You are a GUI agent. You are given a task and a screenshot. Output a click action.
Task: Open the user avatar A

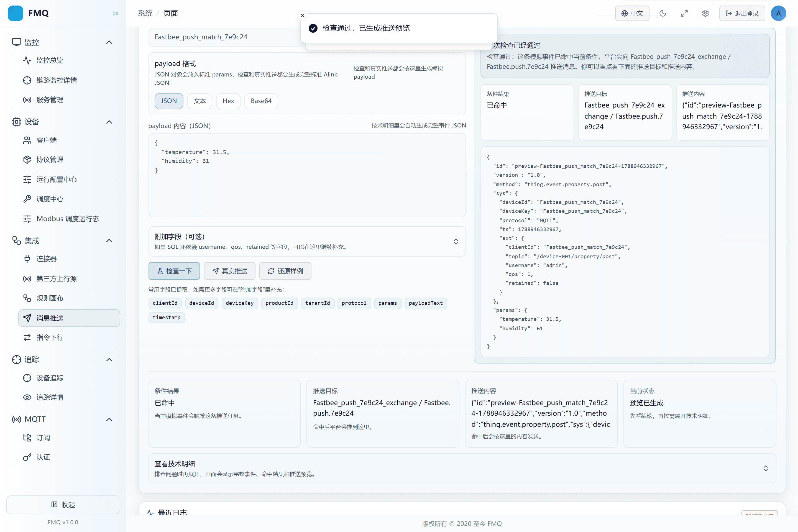coord(778,13)
